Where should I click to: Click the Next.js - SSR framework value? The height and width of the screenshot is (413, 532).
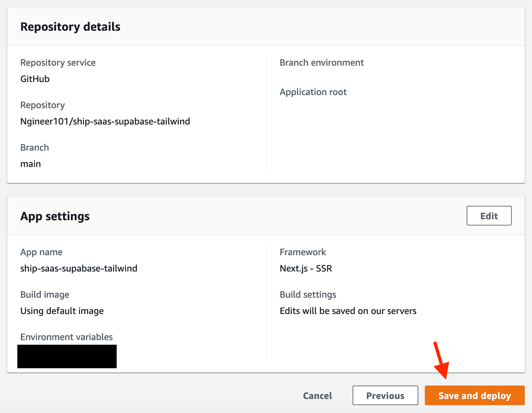tap(306, 268)
